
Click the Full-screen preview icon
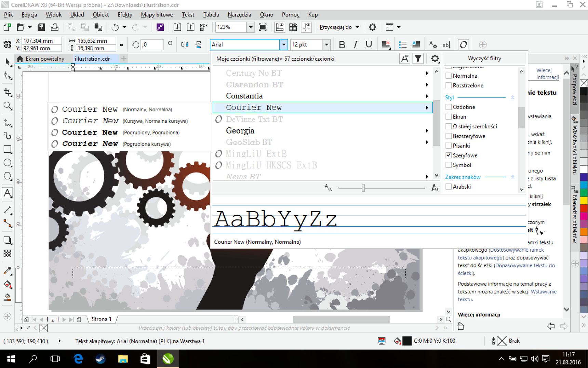pos(263,27)
